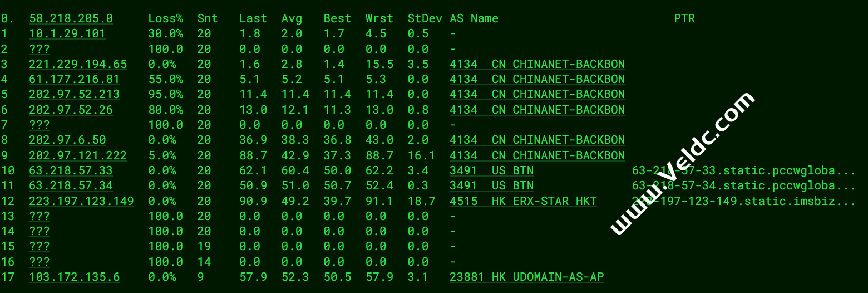
Task: Click the ??? entry at hop 16
Action: [x=40, y=262]
